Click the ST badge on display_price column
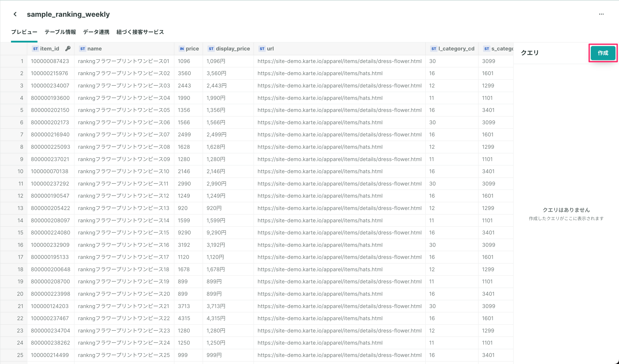Screen dimensions: 619x364 tap(211, 49)
